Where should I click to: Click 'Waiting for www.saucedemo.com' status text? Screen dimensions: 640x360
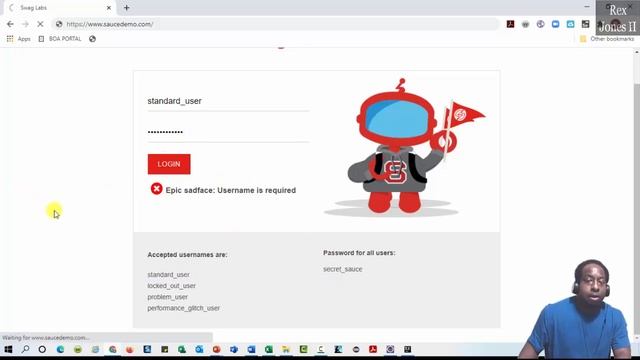pos(46,338)
